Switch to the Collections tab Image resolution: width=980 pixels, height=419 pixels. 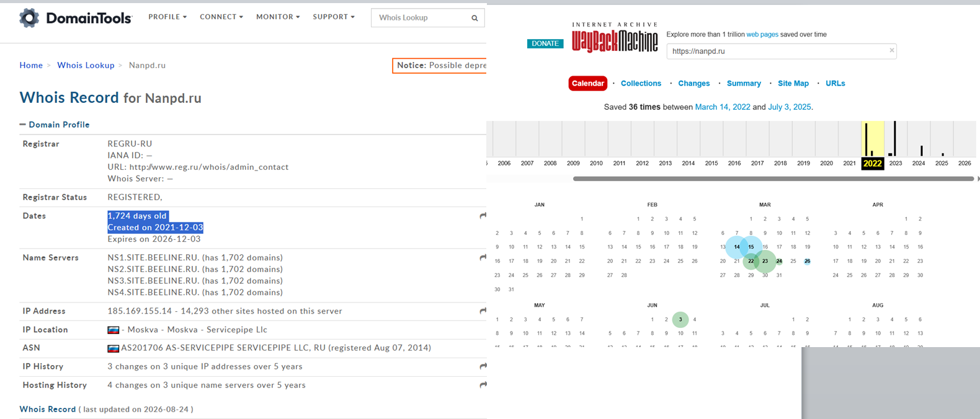pyautogui.click(x=641, y=83)
